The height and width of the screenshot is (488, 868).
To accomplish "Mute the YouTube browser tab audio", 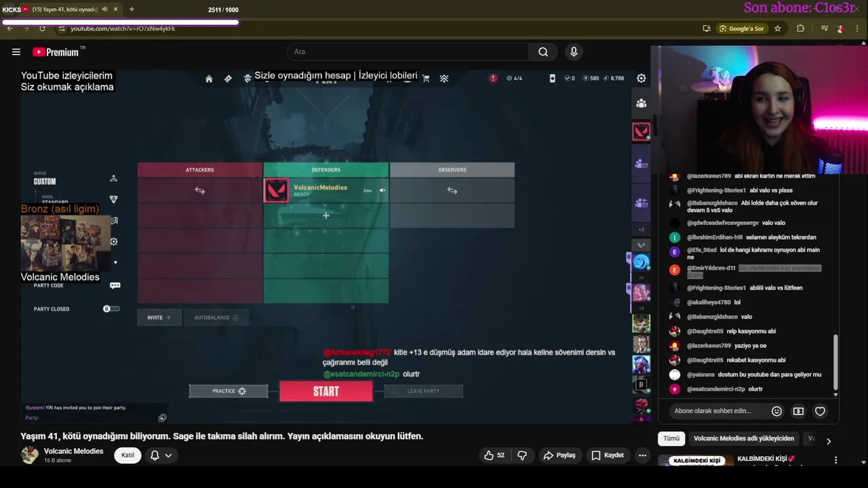I will [x=104, y=9].
